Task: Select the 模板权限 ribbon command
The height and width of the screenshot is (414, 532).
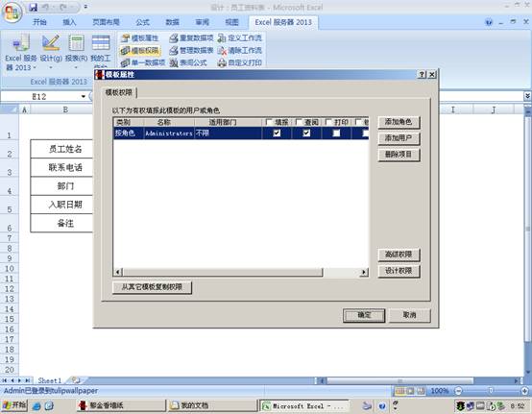Action: coord(140,51)
